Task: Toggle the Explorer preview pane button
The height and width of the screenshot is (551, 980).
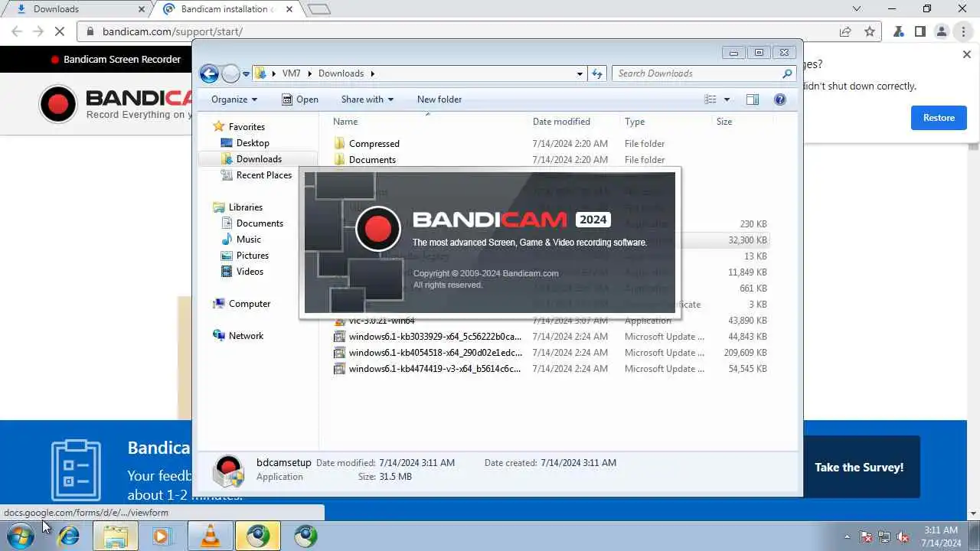Action: click(753, 99)
